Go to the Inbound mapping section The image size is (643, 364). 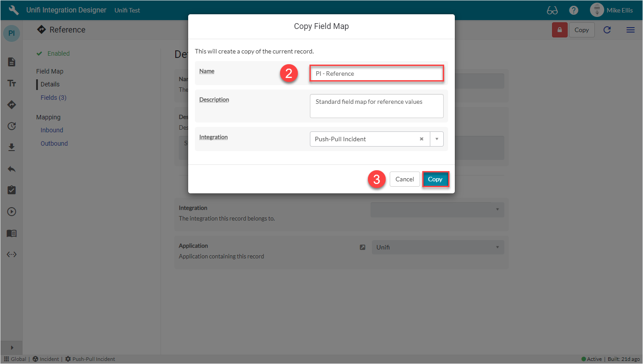[x=52, y=130]
